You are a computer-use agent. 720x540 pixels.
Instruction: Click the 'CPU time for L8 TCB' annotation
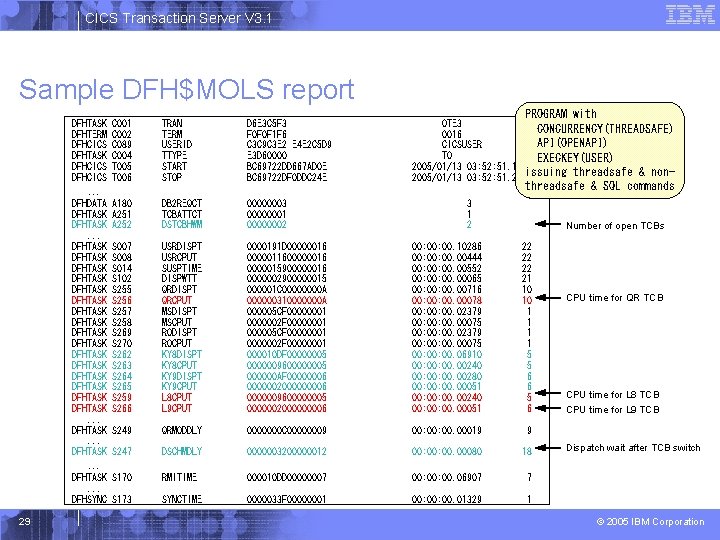click(x=613, y=394)
